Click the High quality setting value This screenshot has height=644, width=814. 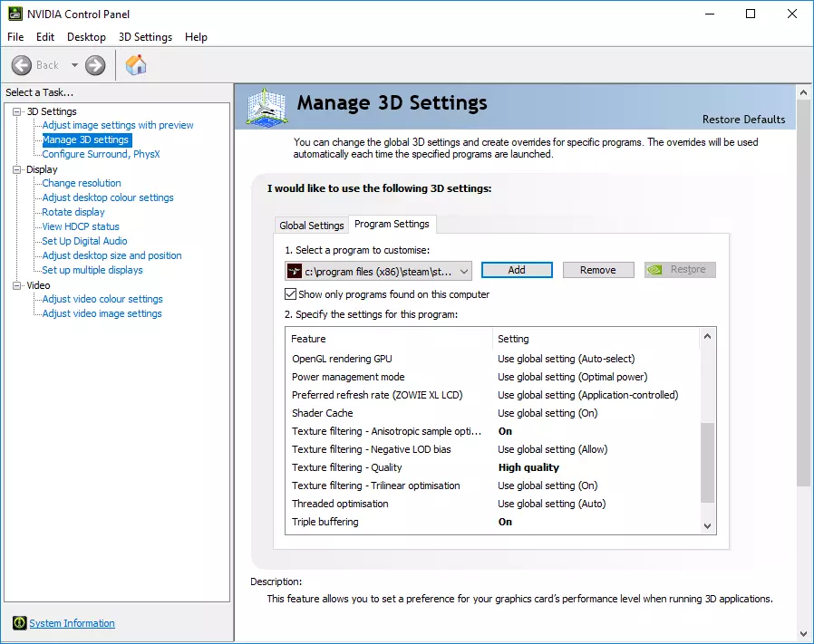point(528,467)
